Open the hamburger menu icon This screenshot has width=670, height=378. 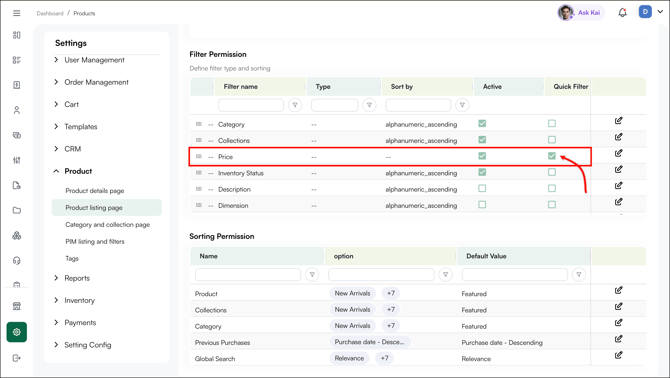coord(17,13)
